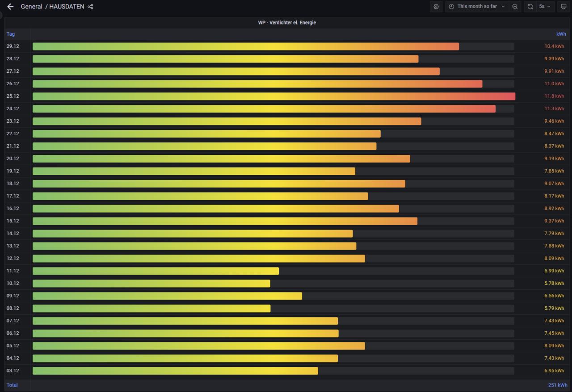572x392 pixels.
Task: Click the bar gauge for 10.12
Action: point(151,284)
